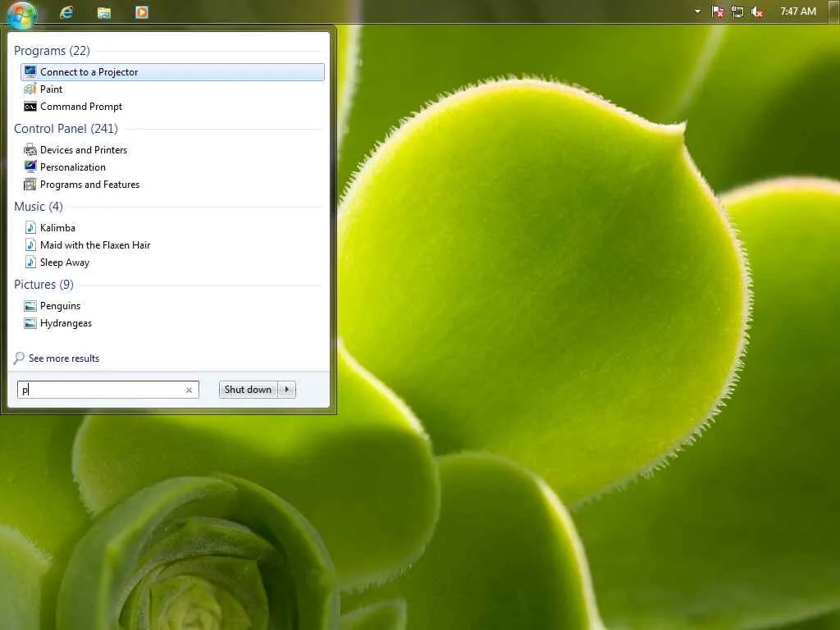Click the Maid with the Flaxen Hair icon

point(30,244)
